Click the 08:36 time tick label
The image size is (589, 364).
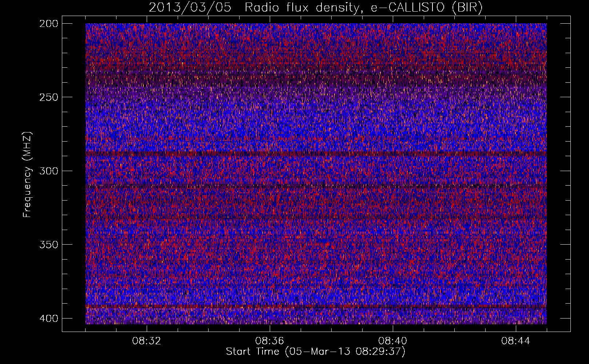click(269, 341)
